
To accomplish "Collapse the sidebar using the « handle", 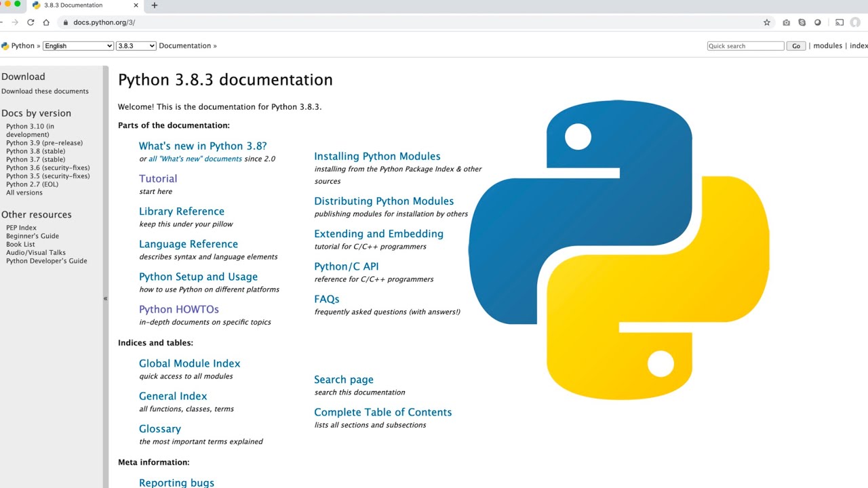I will (x=105, y=298).
